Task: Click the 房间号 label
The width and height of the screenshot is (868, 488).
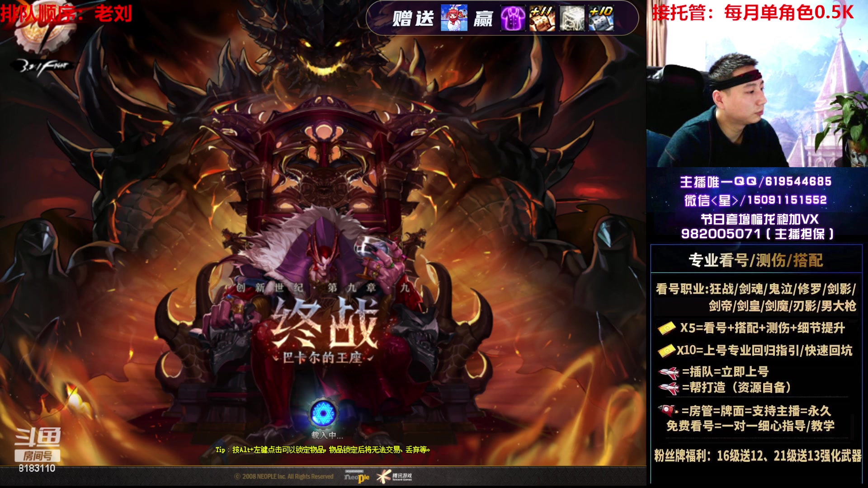Action: click(38, 455)
